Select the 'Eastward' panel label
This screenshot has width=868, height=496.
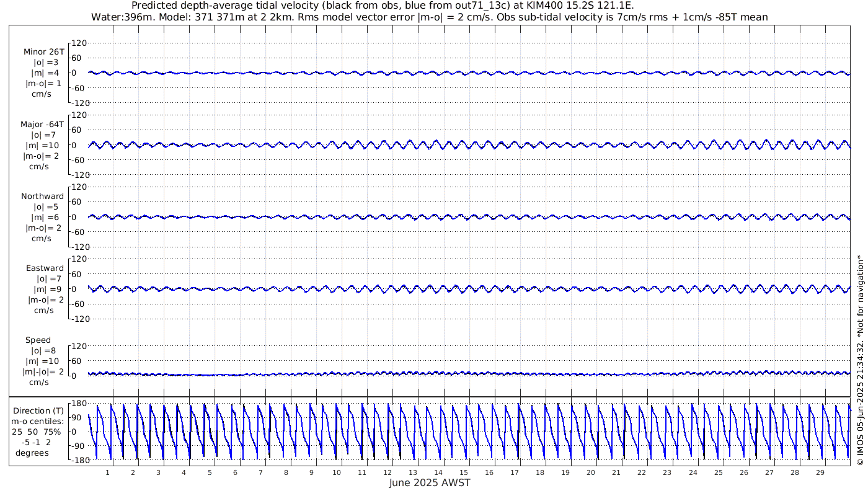pyautogui.click(x=45, y=268)
